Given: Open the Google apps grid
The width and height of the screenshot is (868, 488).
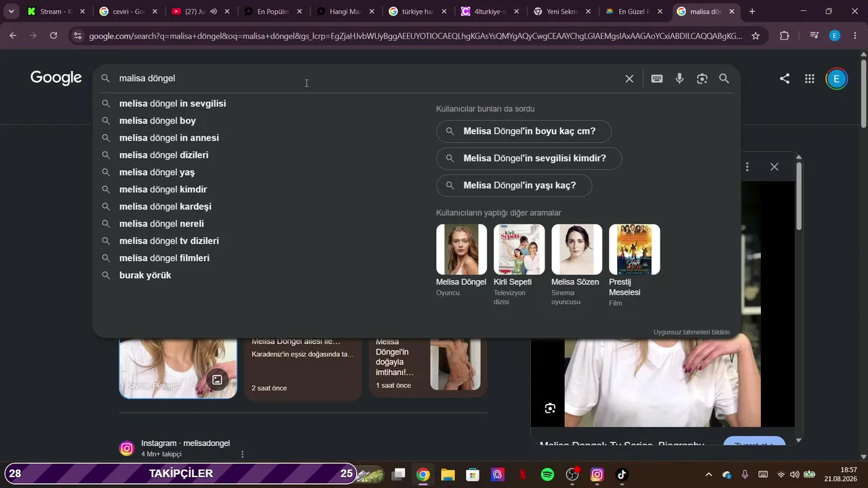Looking at the screenshot, I should tap(809, 79).
